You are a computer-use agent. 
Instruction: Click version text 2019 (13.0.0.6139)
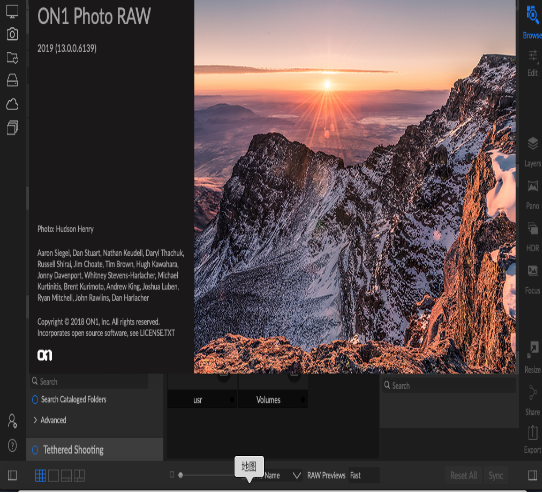[x=67, y=48]
